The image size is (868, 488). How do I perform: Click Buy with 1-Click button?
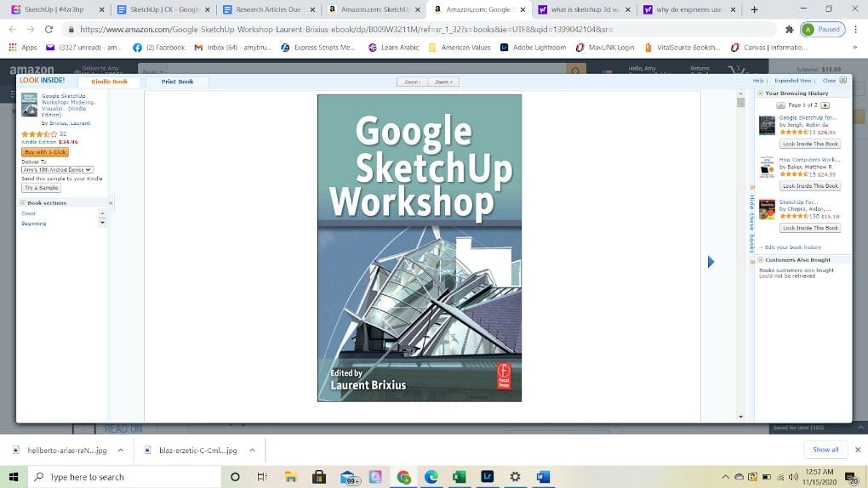click(45, 151)
